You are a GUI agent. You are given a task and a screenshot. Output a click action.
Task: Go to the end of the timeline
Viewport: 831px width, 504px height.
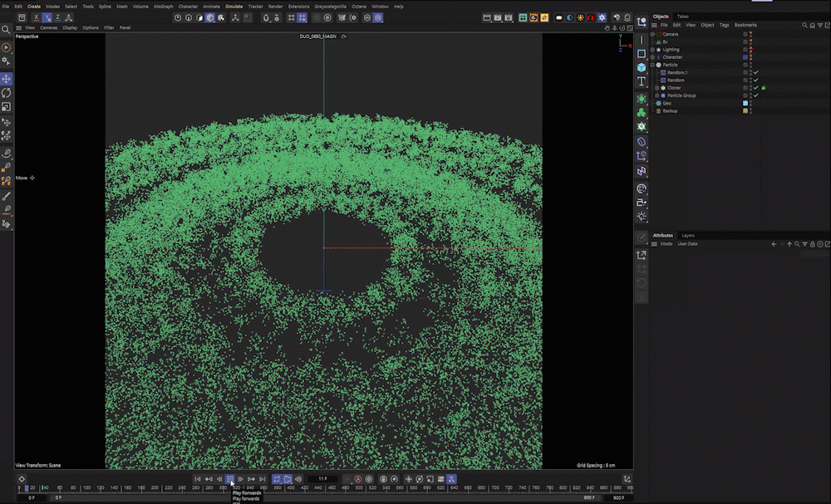coord(262,479)
